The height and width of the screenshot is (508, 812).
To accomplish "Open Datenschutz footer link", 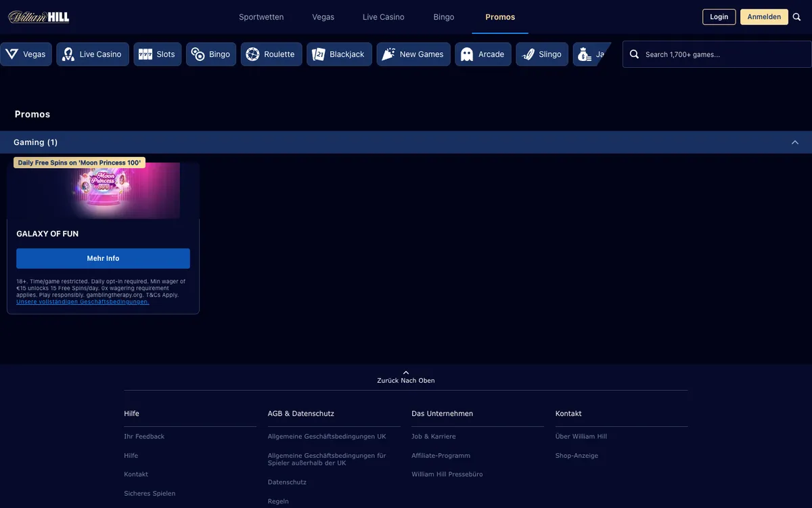I will (287, 482).
